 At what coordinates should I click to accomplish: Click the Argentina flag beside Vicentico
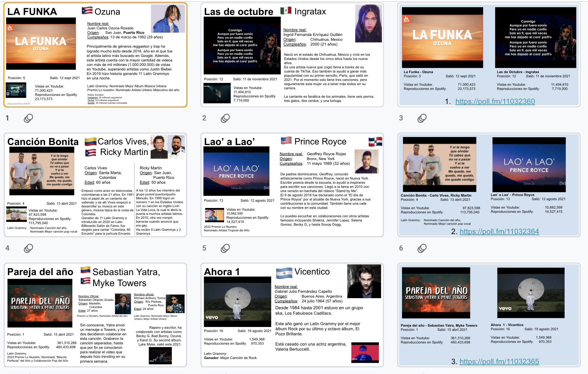pyautogui.click(x=284, y=273)
